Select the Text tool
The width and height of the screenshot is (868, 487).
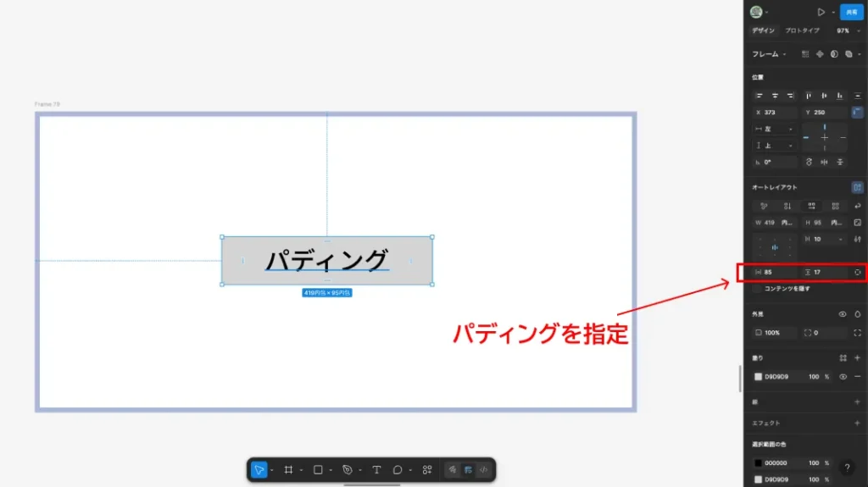click(376, 469)
